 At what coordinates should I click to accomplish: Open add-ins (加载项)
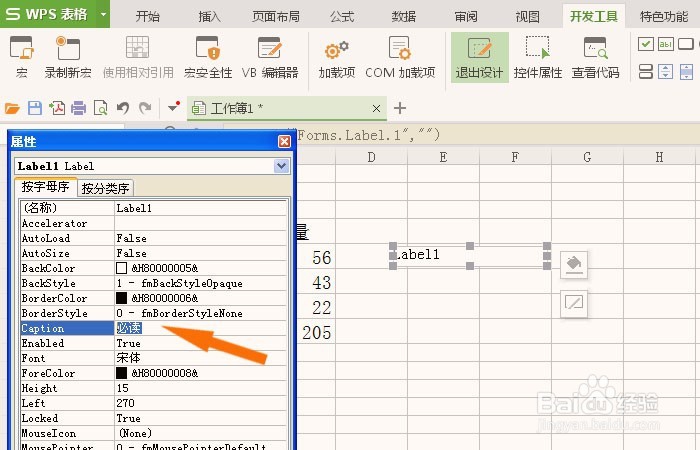click(337, 57)
